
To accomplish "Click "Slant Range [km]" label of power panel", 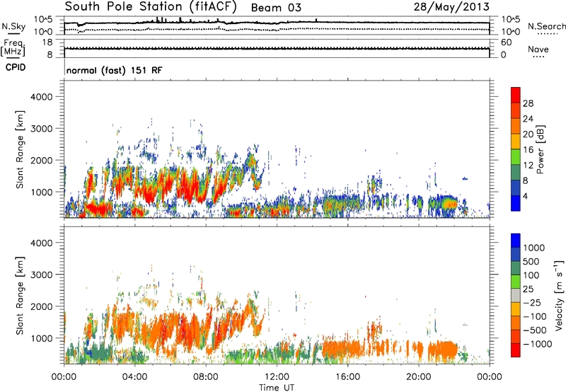I will 20,149.
